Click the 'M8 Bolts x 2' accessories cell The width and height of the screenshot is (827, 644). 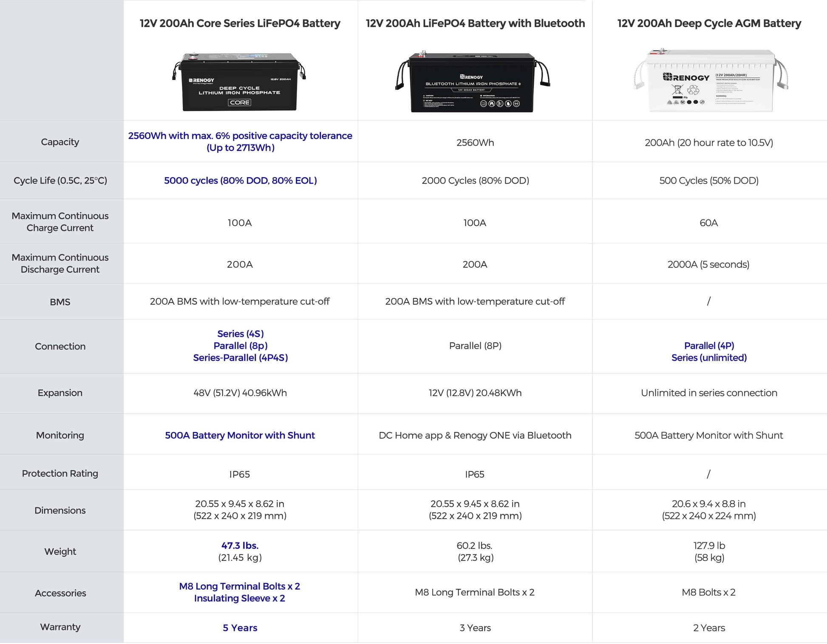pyautogui.click(x=708, y=593)
